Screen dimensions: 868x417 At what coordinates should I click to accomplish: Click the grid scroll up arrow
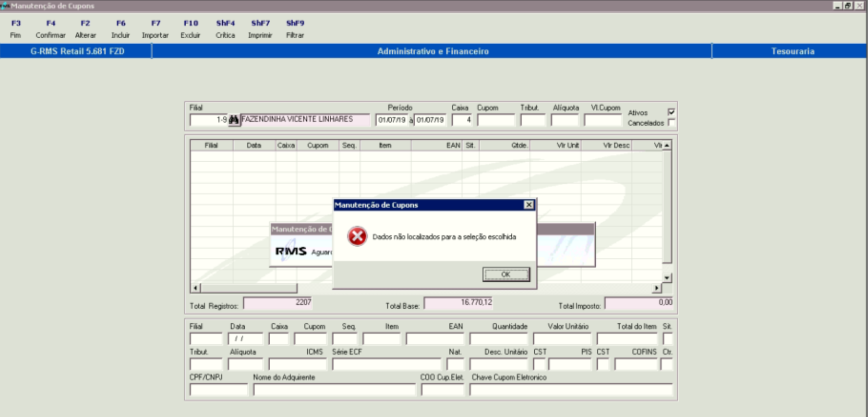click(667, 145)
